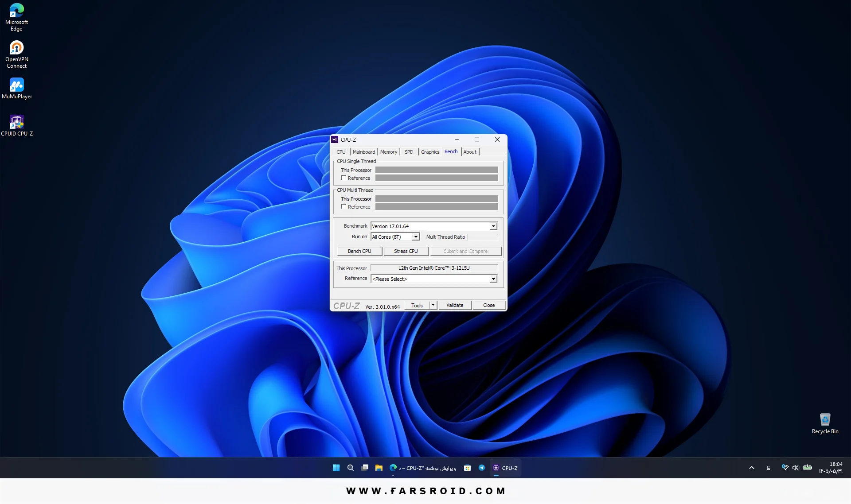Viewport: 851px width, 504px height.
Task: Click the Stress CPU button
Action: [x=406, y=251]
